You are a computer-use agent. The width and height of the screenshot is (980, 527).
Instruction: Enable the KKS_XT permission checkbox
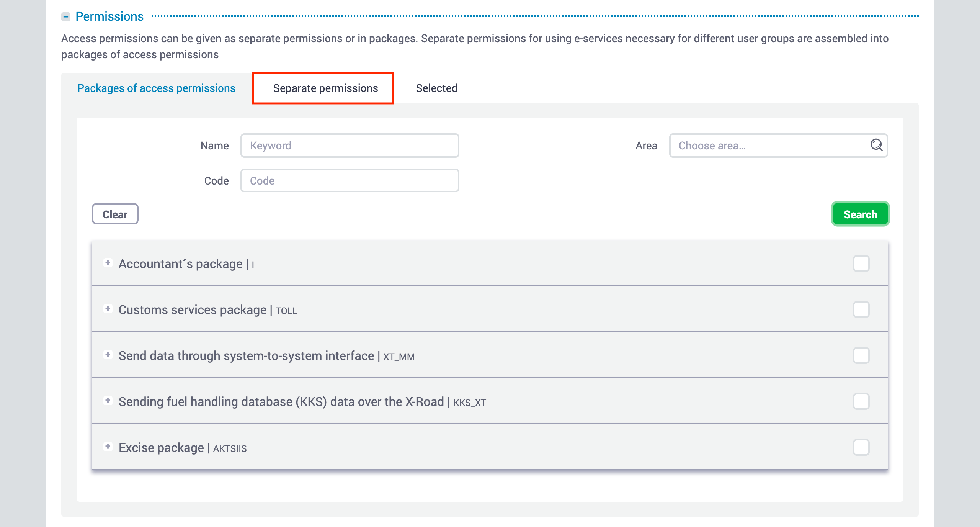tap(861, 401)
